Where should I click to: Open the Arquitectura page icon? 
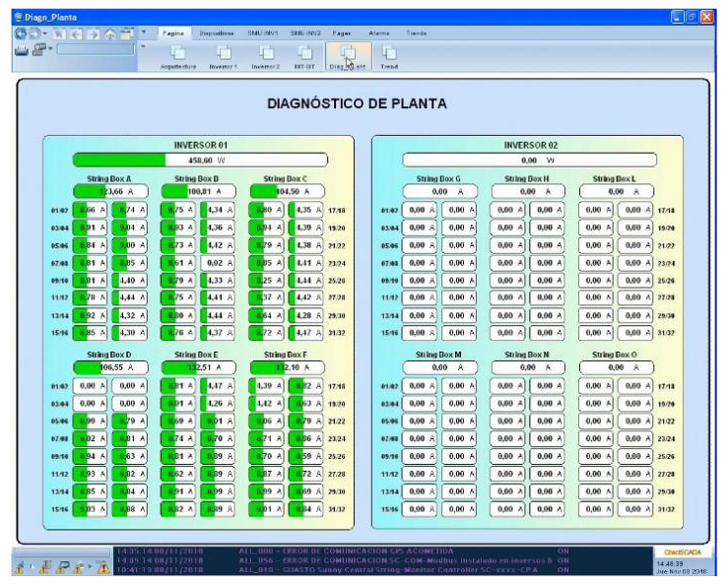178,54
